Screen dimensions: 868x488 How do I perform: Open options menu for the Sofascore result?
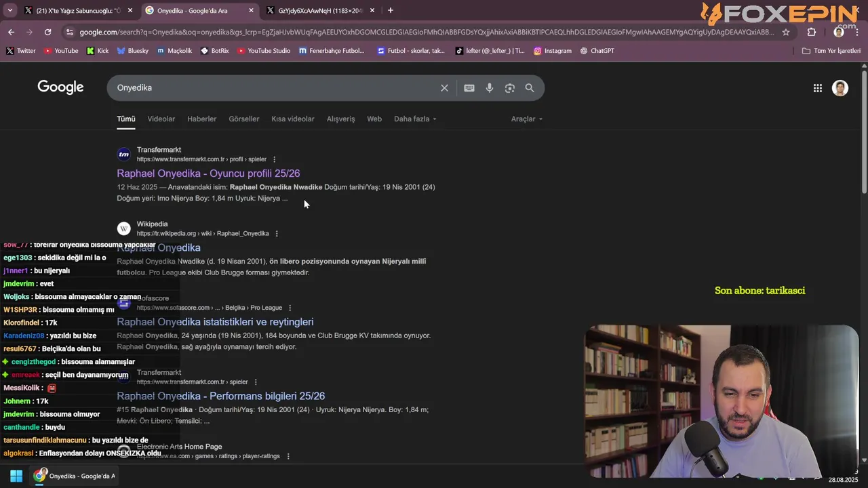click(290, 308)
